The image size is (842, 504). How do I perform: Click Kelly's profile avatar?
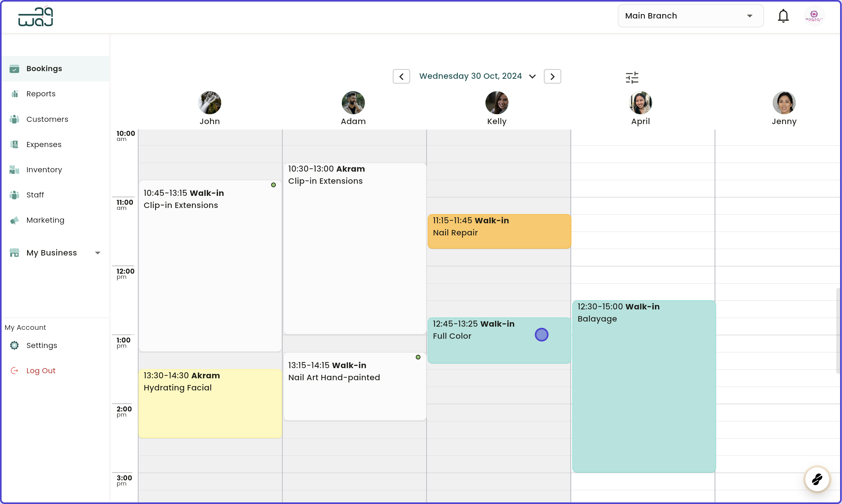pyautogui.click(x=496, y=102)
